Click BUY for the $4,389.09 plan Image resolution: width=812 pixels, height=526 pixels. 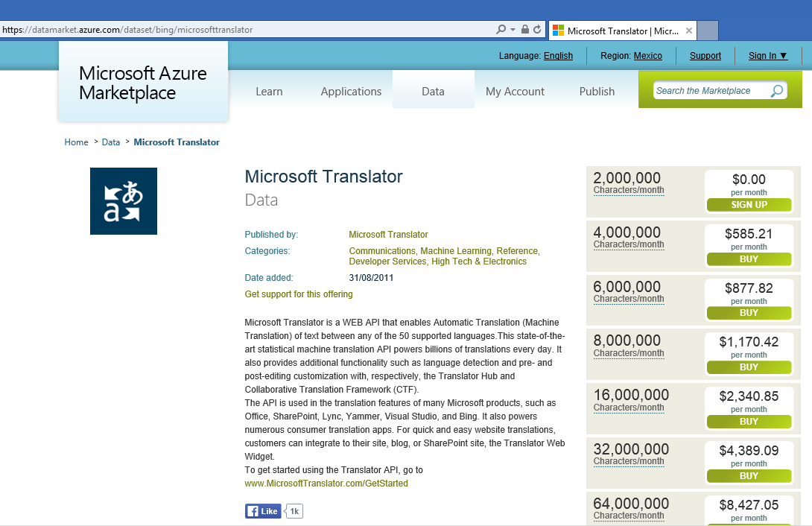coord(749,476)
